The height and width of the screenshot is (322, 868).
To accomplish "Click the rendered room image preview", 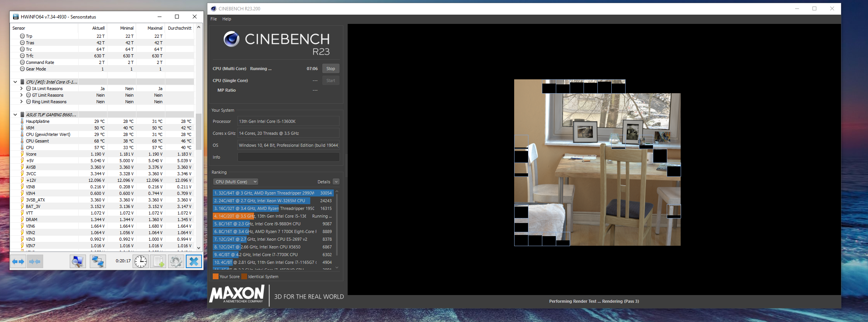I will click(x=597, y=163).
